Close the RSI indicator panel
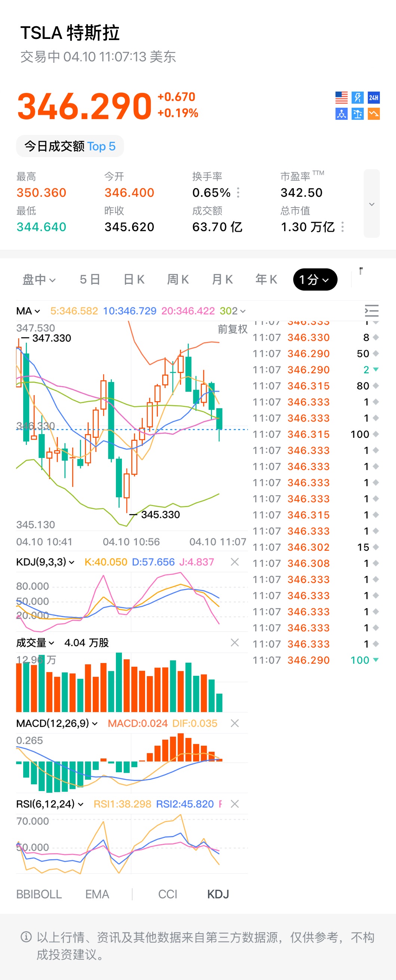The height and width of the screenshot is (980, 396). click(x=235, y=804)
